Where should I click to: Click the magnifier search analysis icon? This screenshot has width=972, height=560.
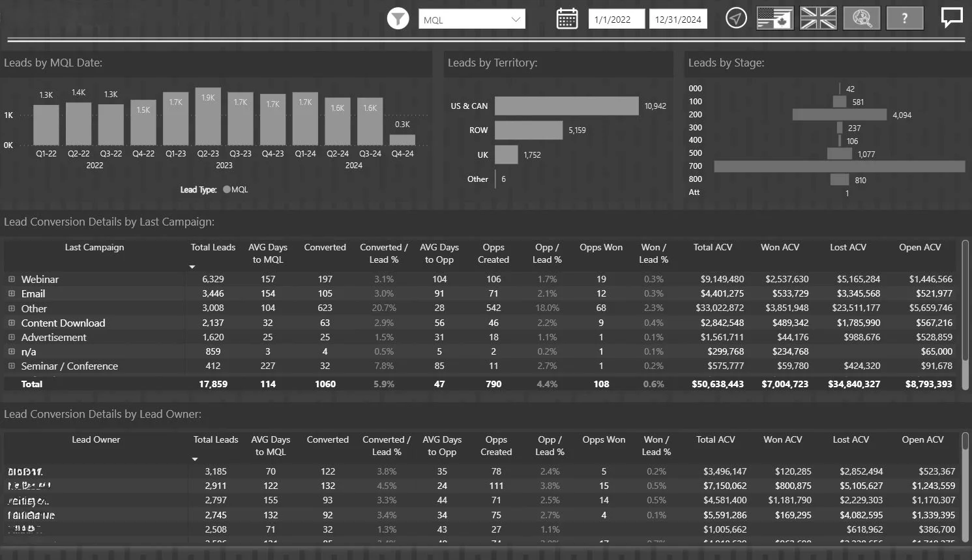point(862,18)
